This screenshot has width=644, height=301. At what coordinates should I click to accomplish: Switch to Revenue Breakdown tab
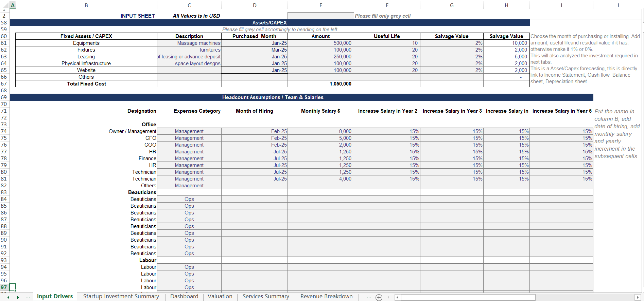click(326, 297)
